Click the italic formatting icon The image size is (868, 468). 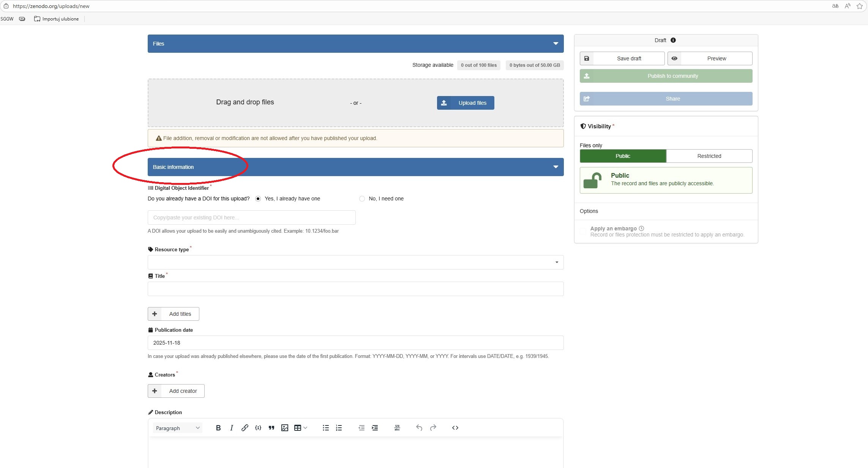pyautogui.click(x=232, y=428)
